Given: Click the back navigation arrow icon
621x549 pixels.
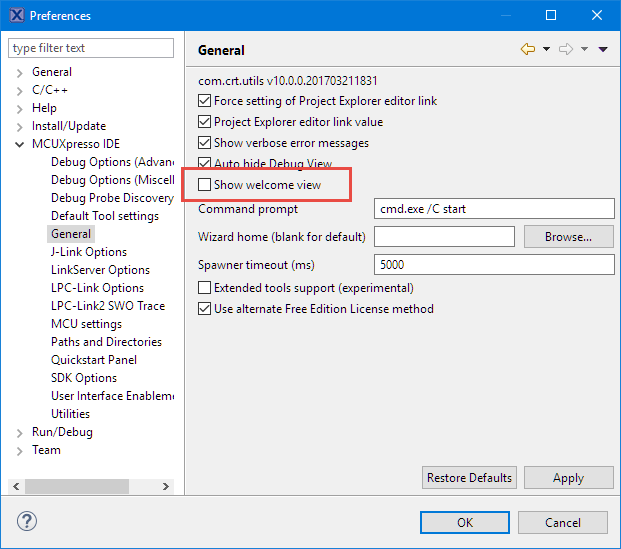Looking at the screenshot, I should click(x=527, y=50).
